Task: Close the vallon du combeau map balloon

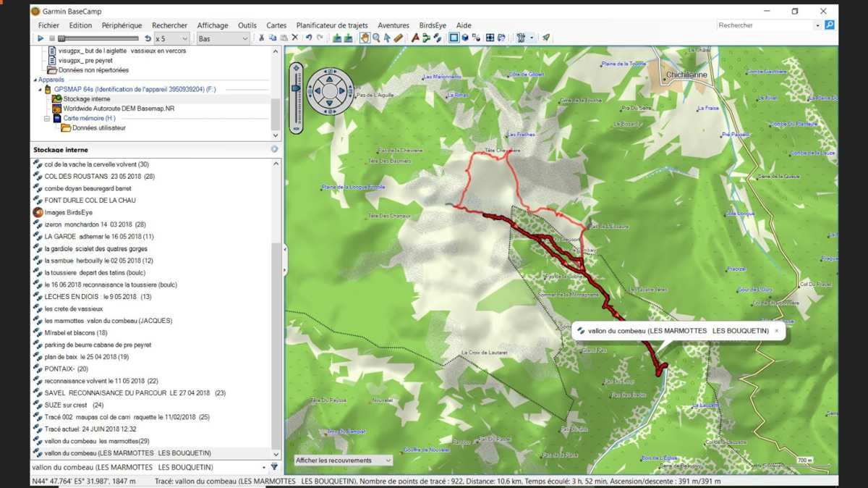Action: click(x=776, y=330)
